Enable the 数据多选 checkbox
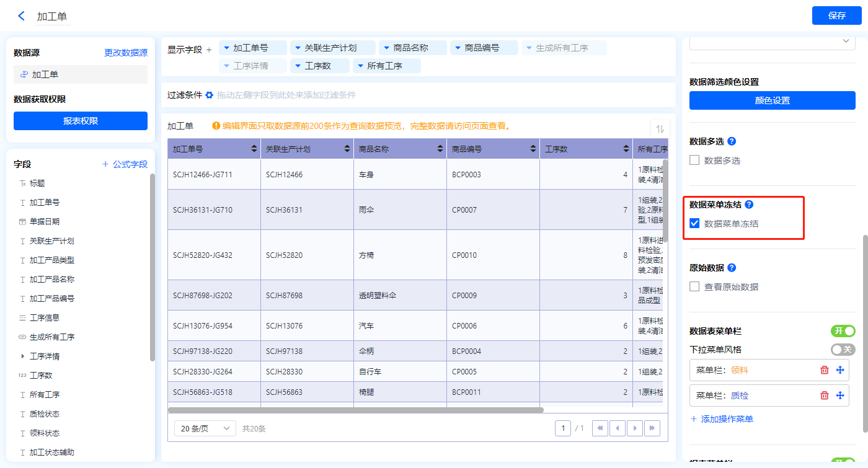Viewport: 868px width, 468px height. pos(695,161)
